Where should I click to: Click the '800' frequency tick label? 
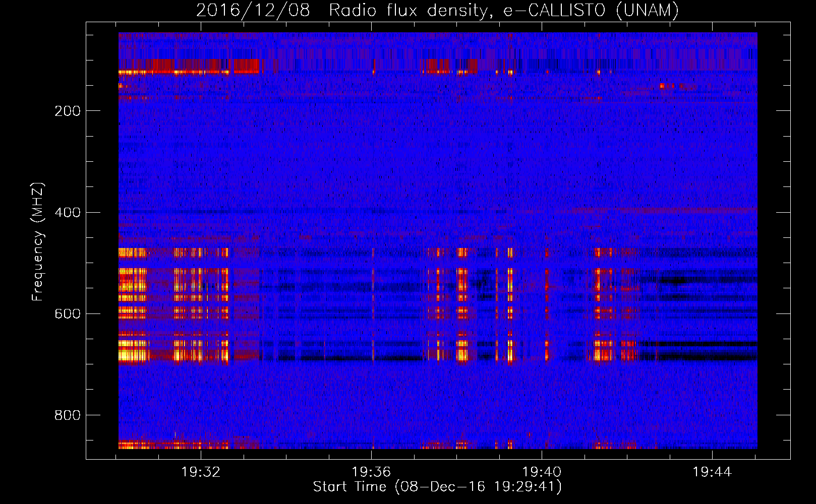[67, 415]
